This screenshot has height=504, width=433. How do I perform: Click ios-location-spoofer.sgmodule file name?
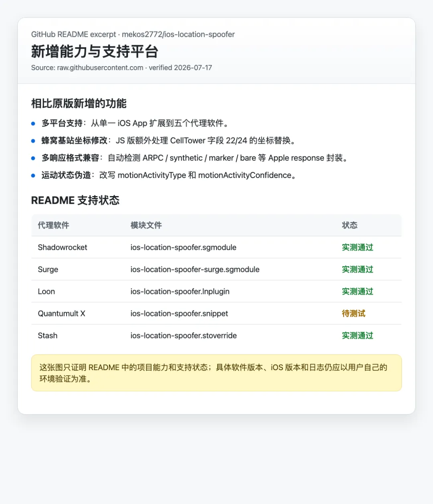pyautogui.click(x=183, y=247)
